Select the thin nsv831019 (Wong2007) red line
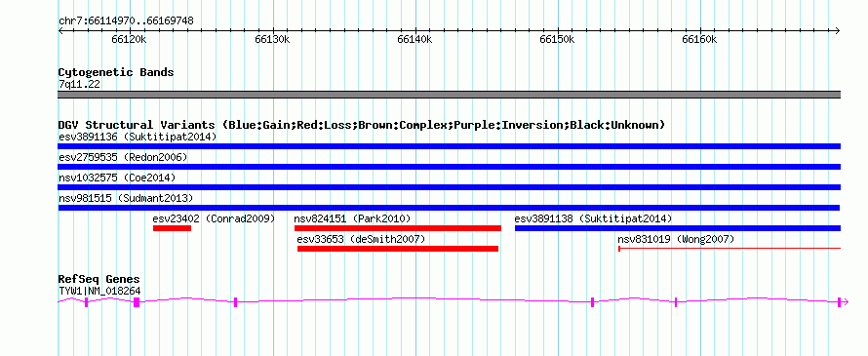The width and height of the screenshot is (868, 356). tap(730, 249)
